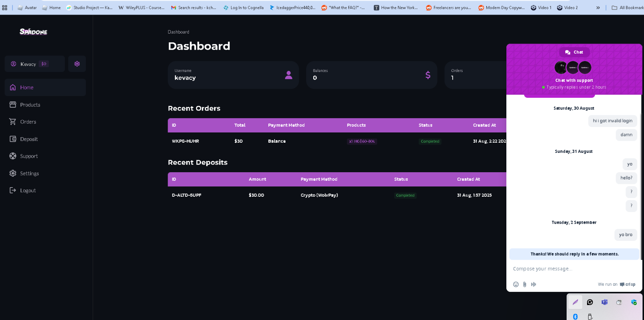Open Support in the sidebar

pos(45,156)
